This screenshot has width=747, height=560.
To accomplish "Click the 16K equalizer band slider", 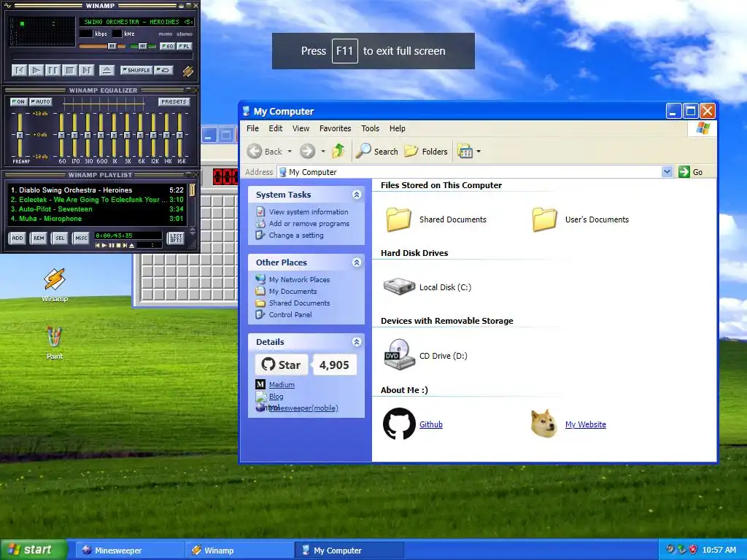I will click(179, 135).
